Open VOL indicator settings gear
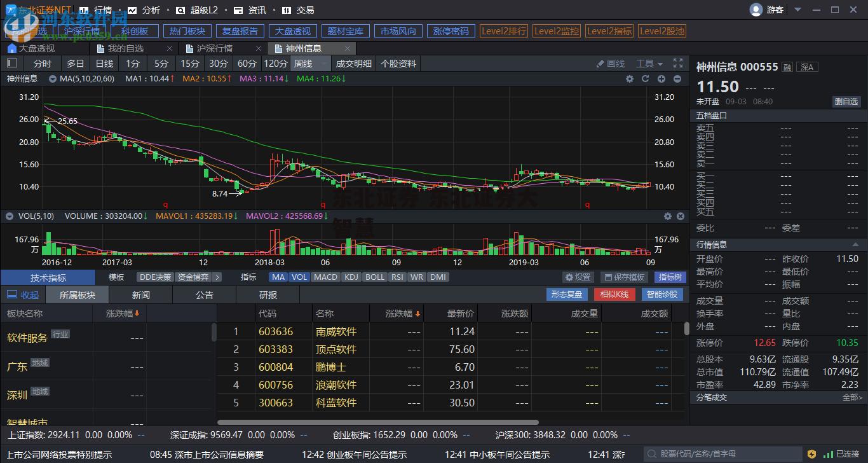868x463 pixels. [668, 216]
